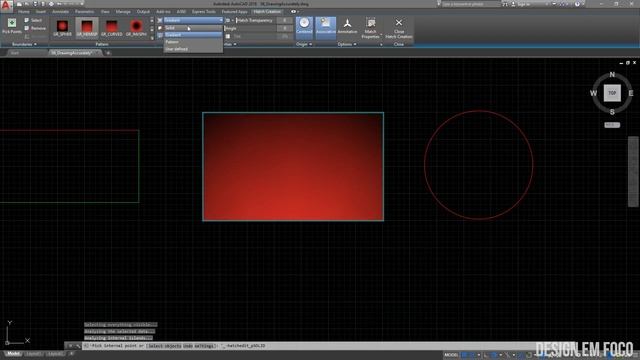Open the Annotate ribbon tab
This screenshot has height=360, width=640.
pos(60,12)
